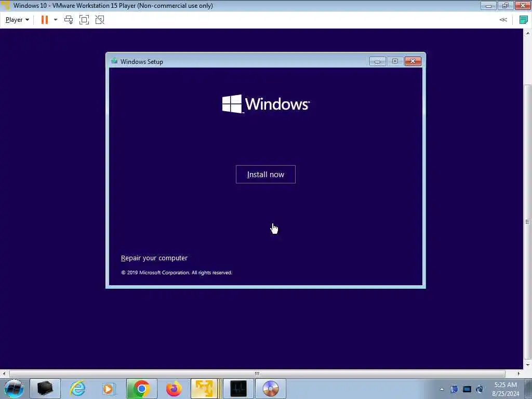This screenshot has width=532, height=399.
Task: Open the disc burner taskbar icon
Action: point(270,389)
